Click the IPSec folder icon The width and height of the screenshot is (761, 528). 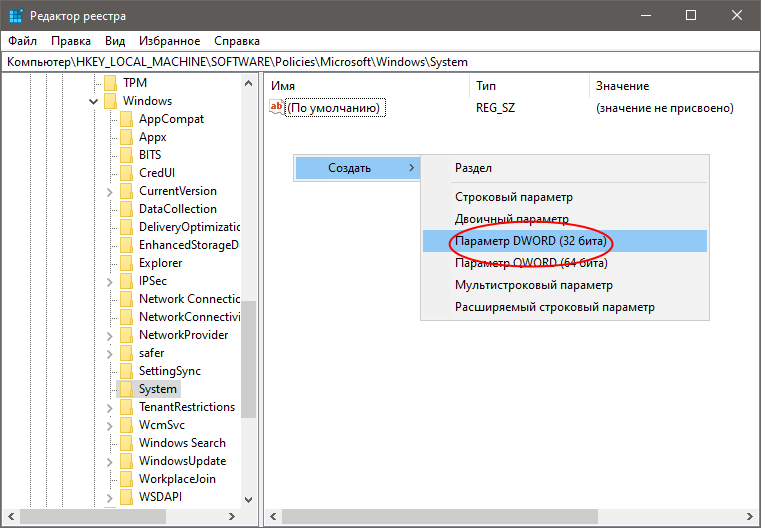point(126,280)
